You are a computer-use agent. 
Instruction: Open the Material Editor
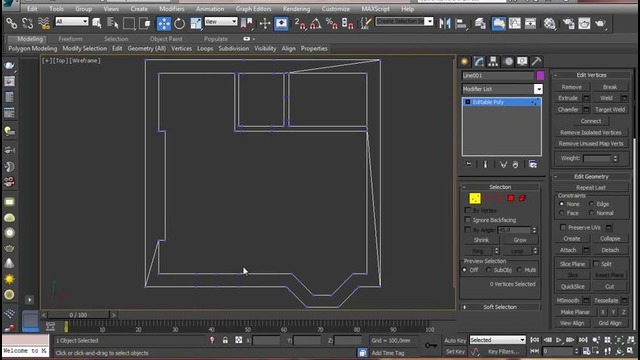(549, 24)
